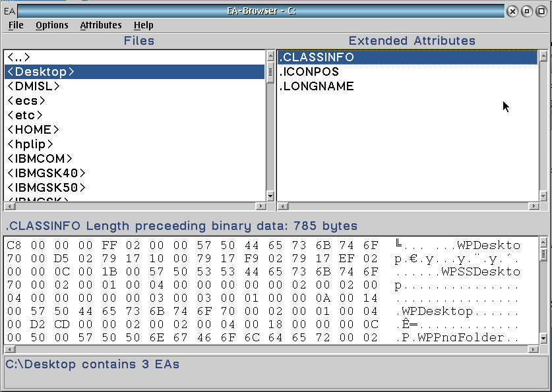Select the .ICONPOS extended attribute
The width and height of the screenshot is (552, 392).
(x=309, y=72)
